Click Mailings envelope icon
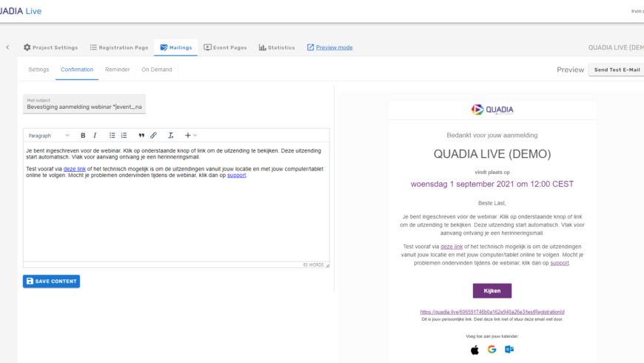Screen dimensions: 644x363 [x=164, y=47]
